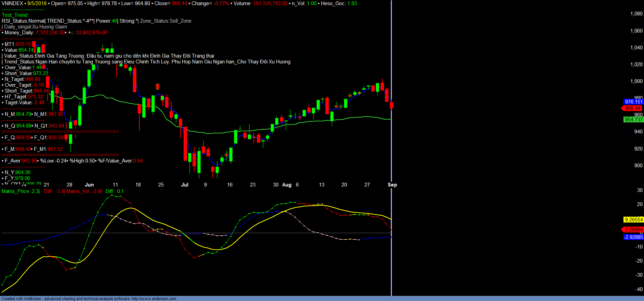Click the Jun month marker on axis
The height and width of the screenshot is (301, 644).
(89, 185)
